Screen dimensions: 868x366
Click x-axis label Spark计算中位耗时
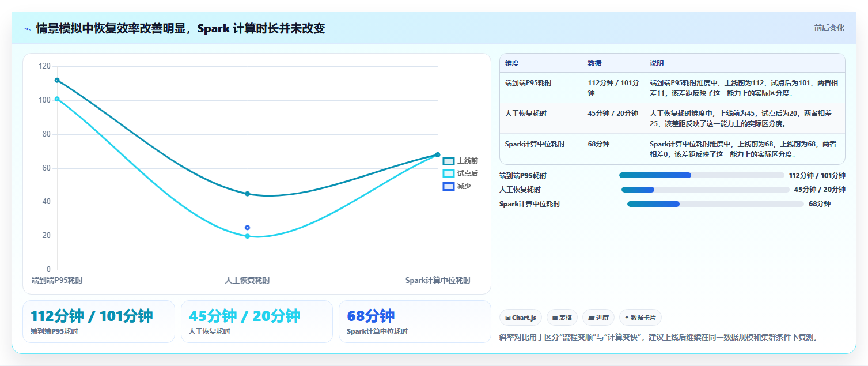click(438, 281)
